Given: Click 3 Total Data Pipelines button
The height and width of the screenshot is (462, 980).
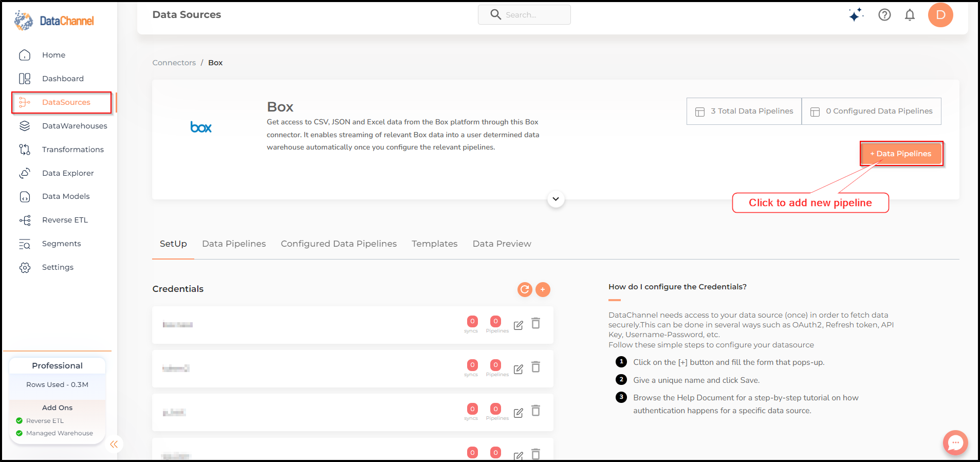Looking at the screenshot, I should tap(744, 111).
